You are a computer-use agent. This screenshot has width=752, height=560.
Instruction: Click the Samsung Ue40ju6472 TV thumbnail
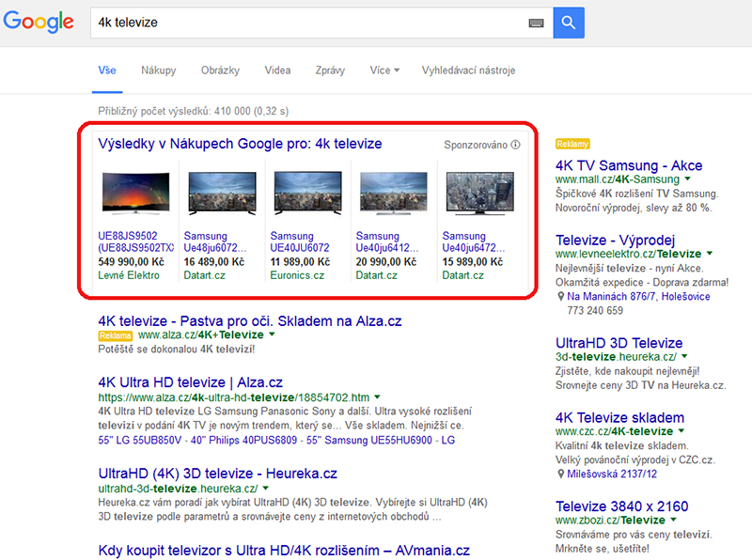coord(480,193)
